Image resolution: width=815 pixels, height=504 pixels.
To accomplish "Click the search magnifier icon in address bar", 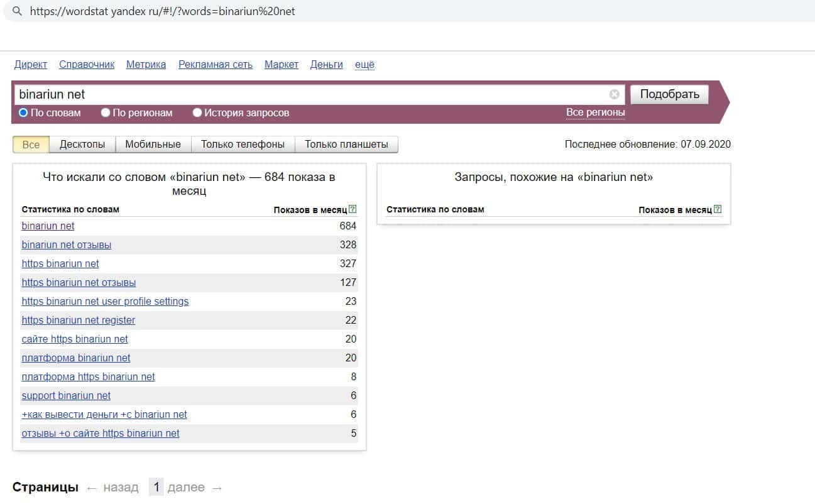I will (x=17, y=11).
